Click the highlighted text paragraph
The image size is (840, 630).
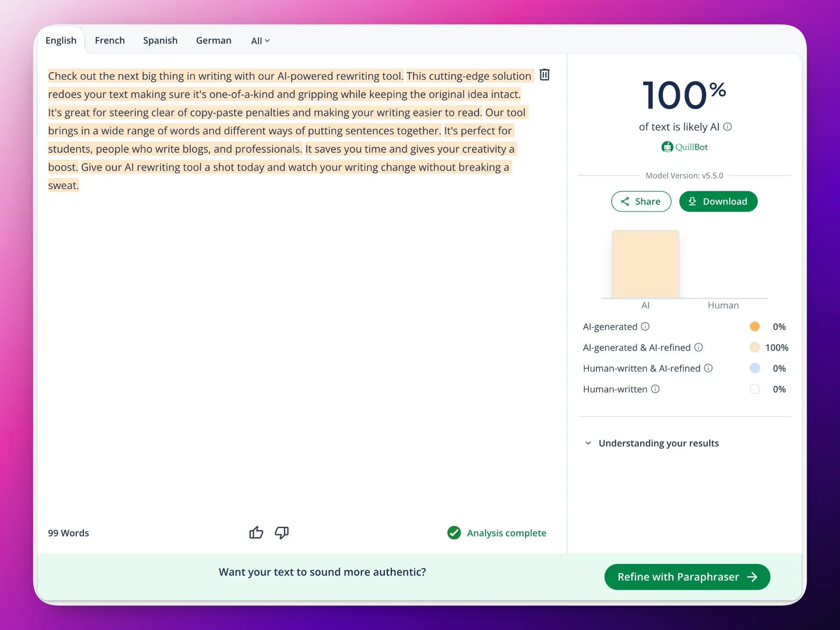pyautogui.click(x=284, y=130)
